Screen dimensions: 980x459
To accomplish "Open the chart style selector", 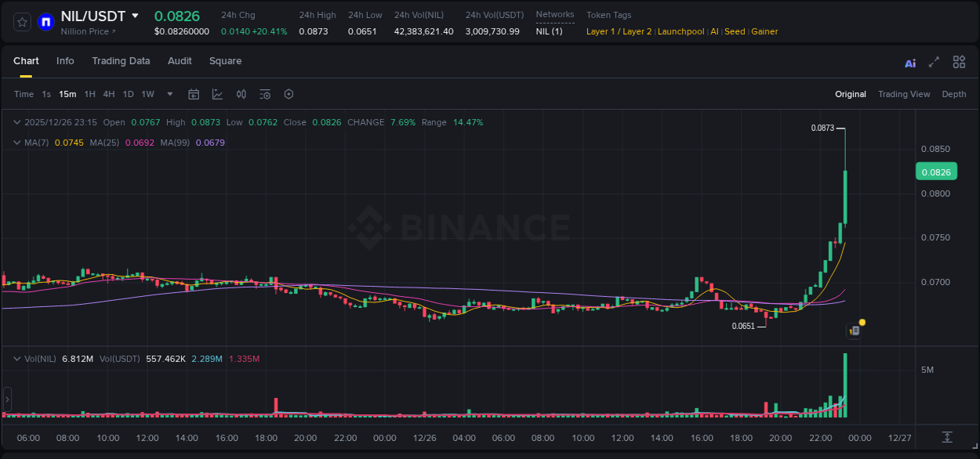I will coord(216,94).
